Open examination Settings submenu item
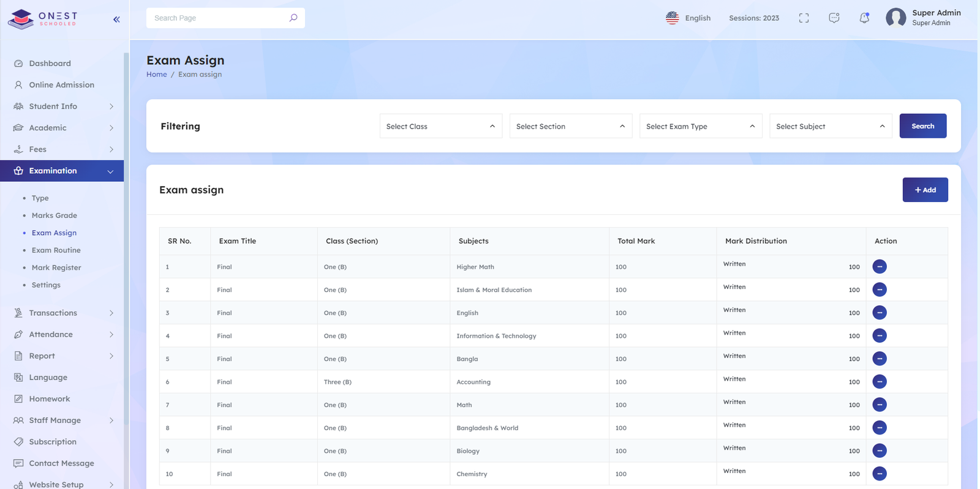The image size is (980, 489). point(46,285)
